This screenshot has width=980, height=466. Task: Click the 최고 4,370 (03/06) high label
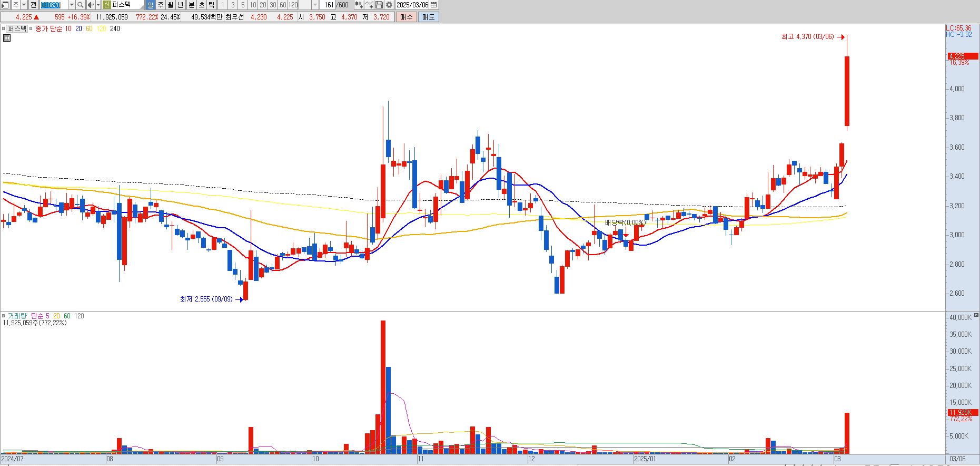[807, 37]
